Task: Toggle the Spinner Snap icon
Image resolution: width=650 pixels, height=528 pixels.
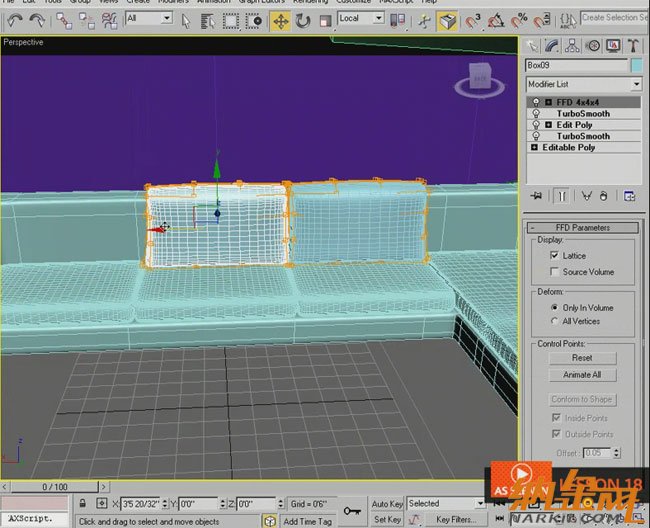Action: (x=541, y=21)
